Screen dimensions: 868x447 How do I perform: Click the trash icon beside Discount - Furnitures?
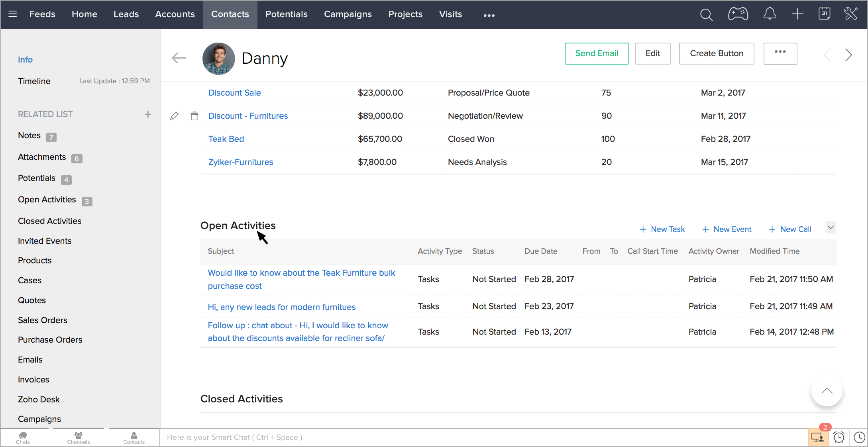(194, 116)
